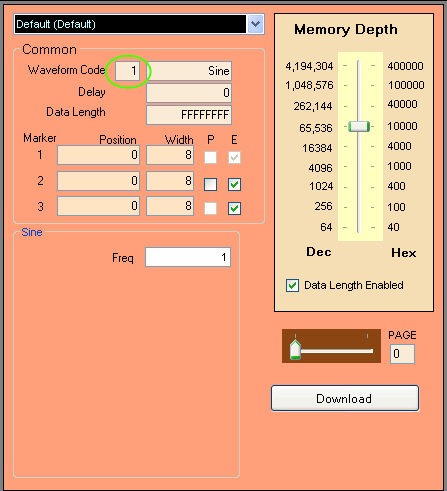Click the Freq input field
Screen dimensions: 447x491
pos(188,257)
